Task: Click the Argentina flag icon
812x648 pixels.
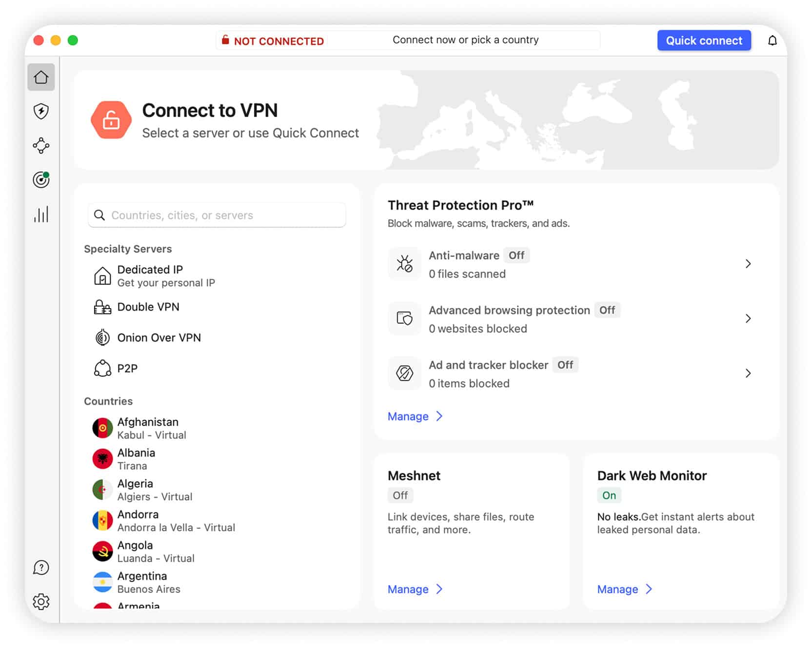Action: pos(102,582)
